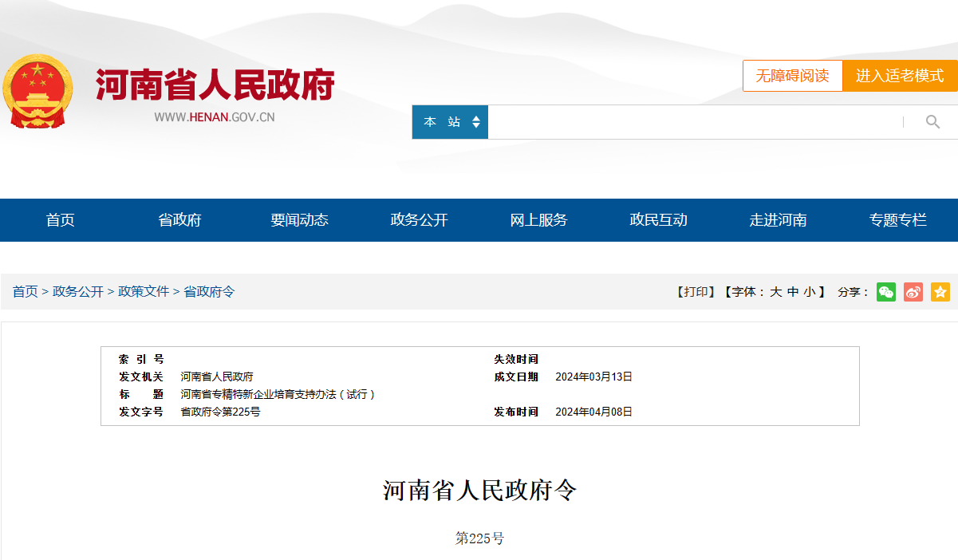This screenshot has height=560, width=958.
Task: Open the 本站 search scope dropdown
Action: (450, 122)
